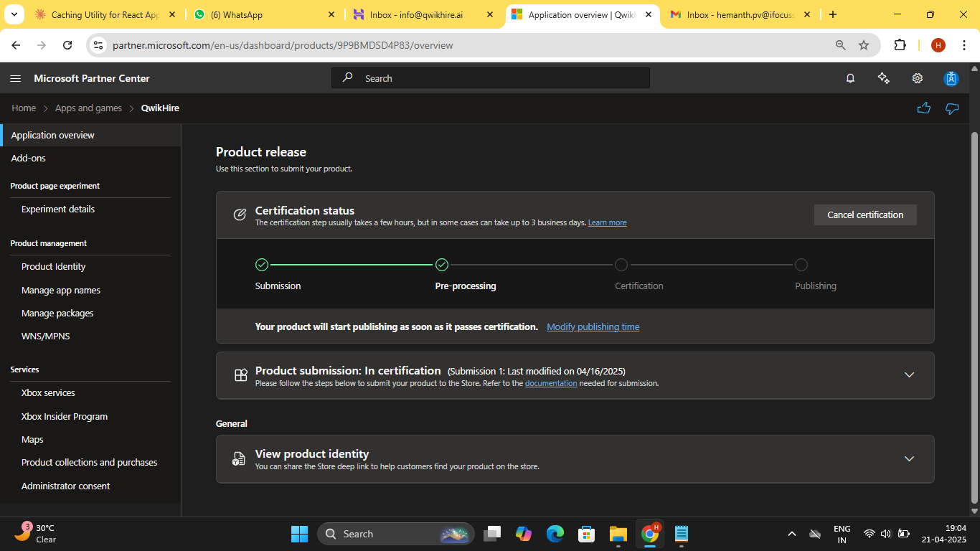This screenshot has height=551, width=980.
Task: Open Xbox Insider Program
Action: (x=65, y=417)
